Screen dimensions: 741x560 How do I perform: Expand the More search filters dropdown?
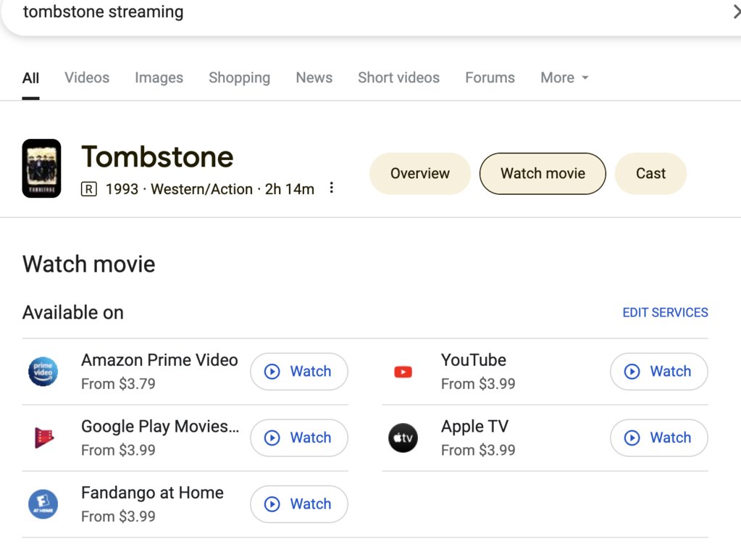click(564, 78)
